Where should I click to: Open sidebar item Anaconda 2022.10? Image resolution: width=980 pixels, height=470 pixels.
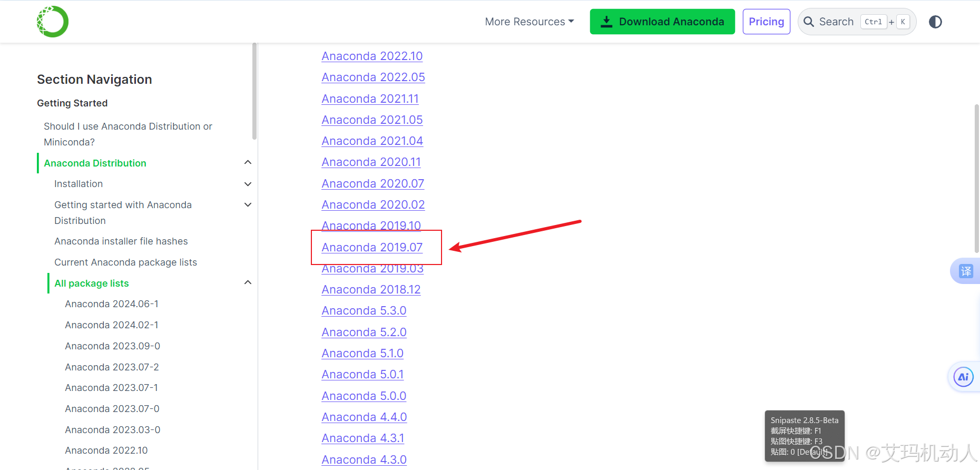tap(106, 451)
